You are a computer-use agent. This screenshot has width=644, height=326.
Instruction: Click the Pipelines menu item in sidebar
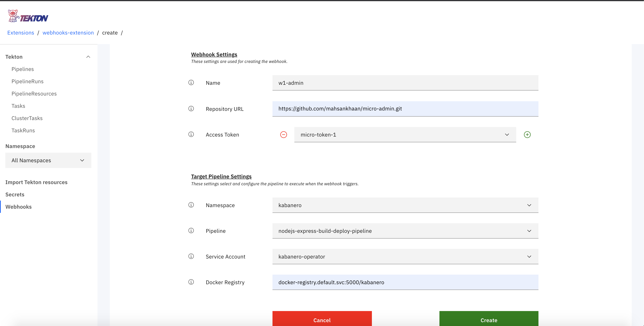[22, 69]
